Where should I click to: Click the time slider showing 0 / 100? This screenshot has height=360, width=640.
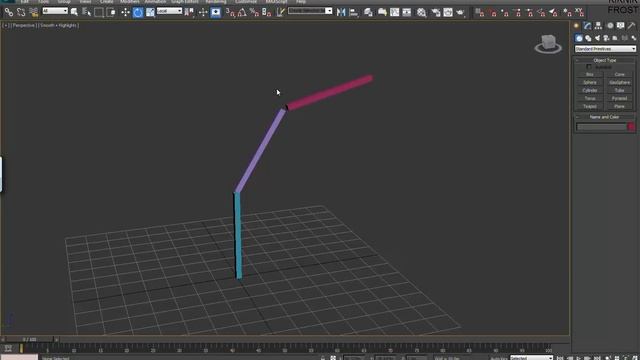[29, 339]
